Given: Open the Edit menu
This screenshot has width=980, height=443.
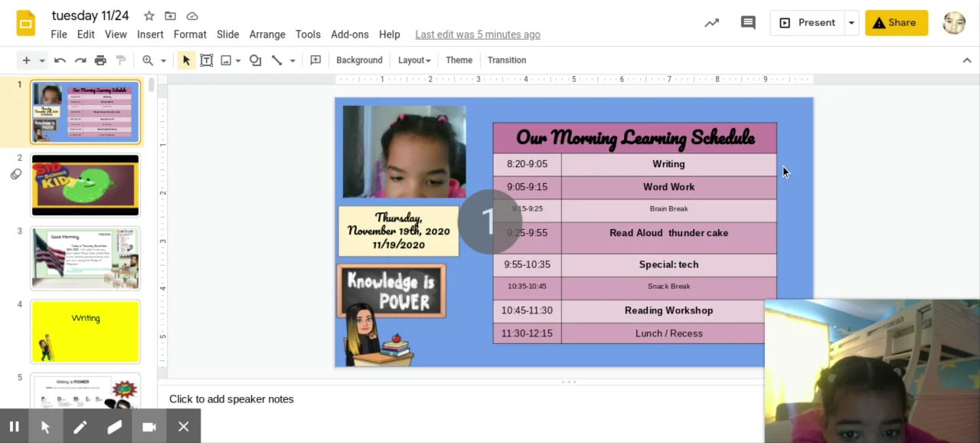Looking at the screenshot, I should pyautogui.click(x=86, y=34).
